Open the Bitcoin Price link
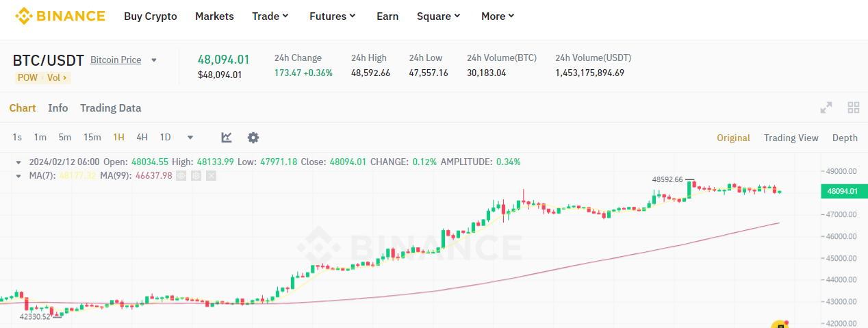This screenshot has height=328, width=868. (116, 60)
